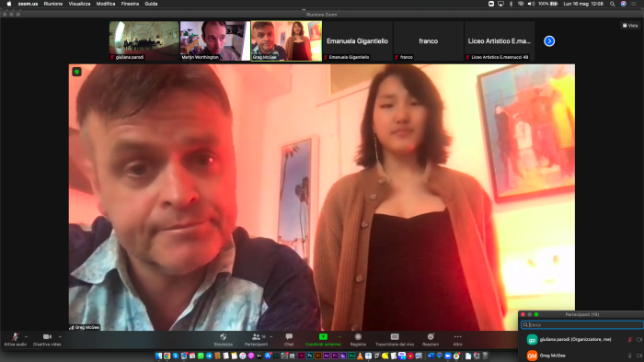This screenshot has width=644, height=362.
Task: Open the Altro more options menu
Action: click(457, 339)
